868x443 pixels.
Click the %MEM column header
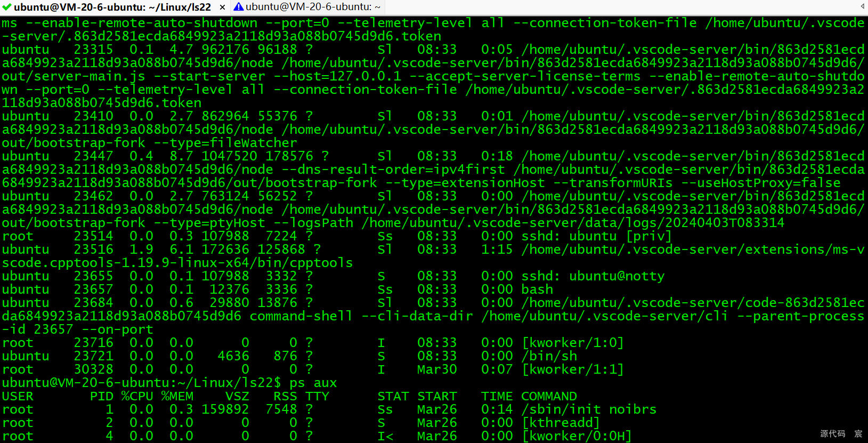(x=177, y=396)
